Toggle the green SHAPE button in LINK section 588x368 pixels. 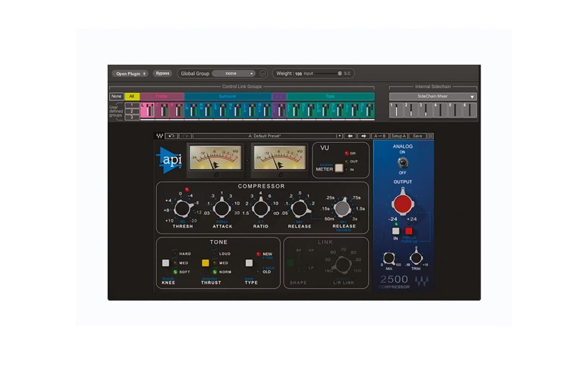tap(290, 263)
